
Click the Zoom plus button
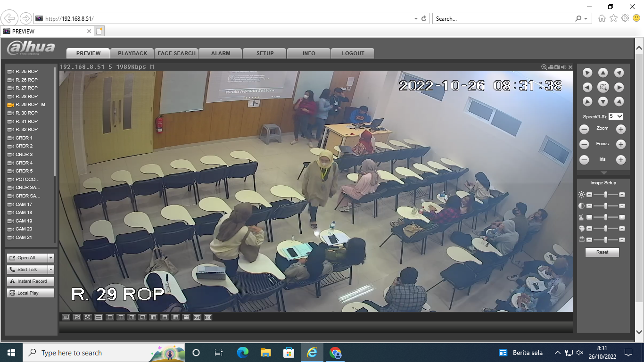(x=621, y=129)
